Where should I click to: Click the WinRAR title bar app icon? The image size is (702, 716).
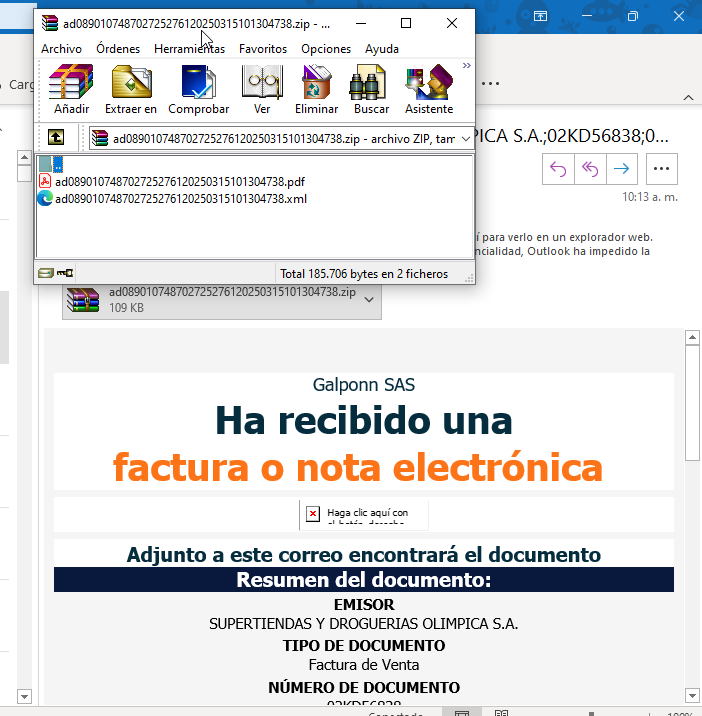[50, 23]
